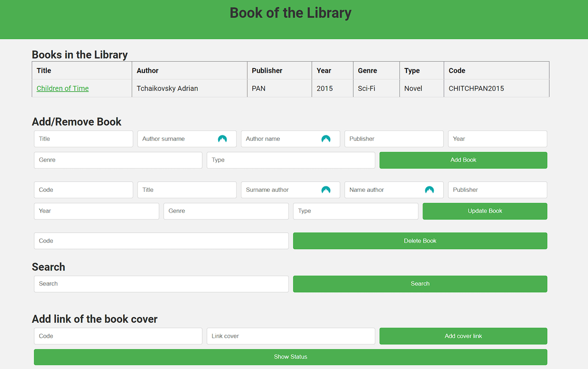This screenshot has width=588, height=369.
Task: Click the Add cover link button
Action: (463, 336)
